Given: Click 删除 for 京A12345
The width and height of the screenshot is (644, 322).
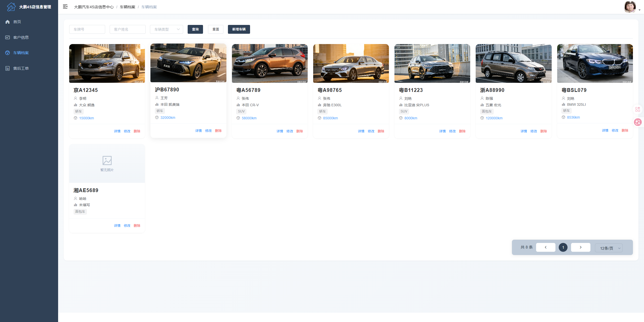Looking at the screenshot, I should point(137,131).
